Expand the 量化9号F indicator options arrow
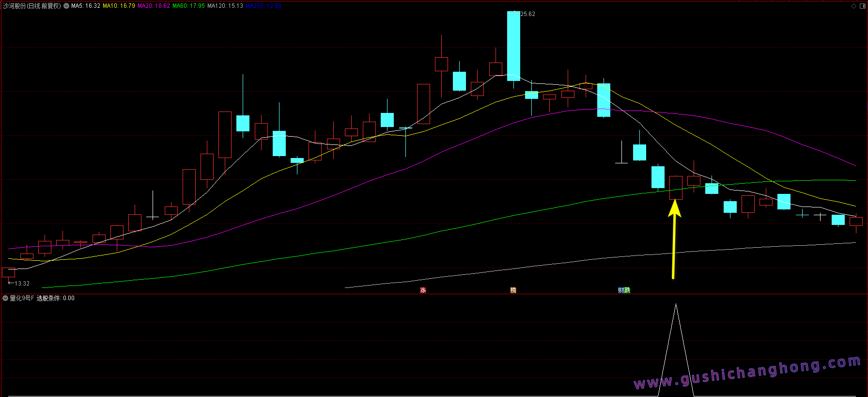Screen dimensions: 868x397 5,298
